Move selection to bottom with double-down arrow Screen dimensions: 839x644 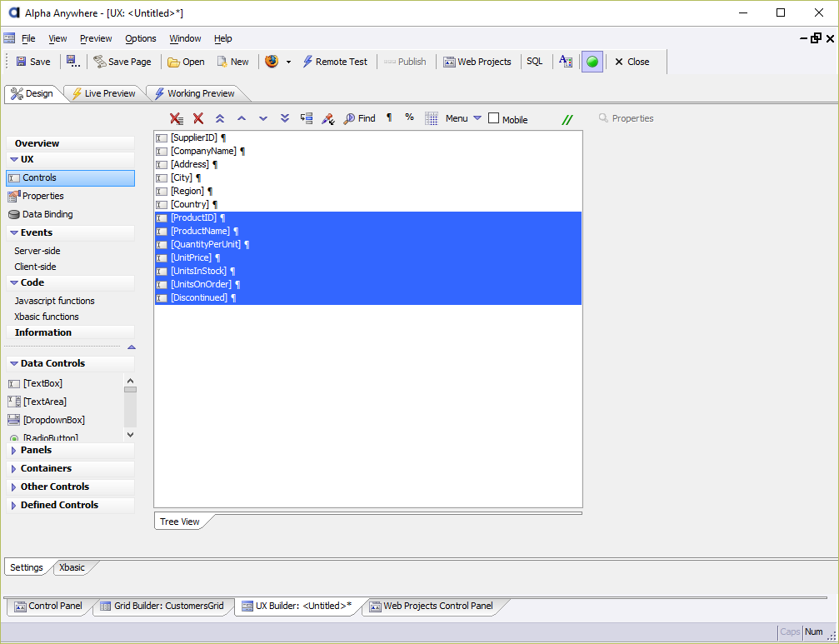(285, 119)
